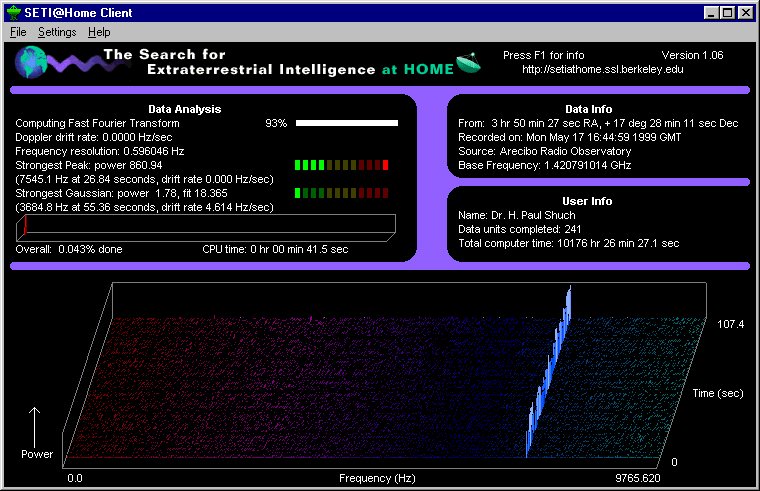Screen dimensions: 760x491
Task: Click 'Recorded on: Mon May 17' line
Action: pos(570,137)
